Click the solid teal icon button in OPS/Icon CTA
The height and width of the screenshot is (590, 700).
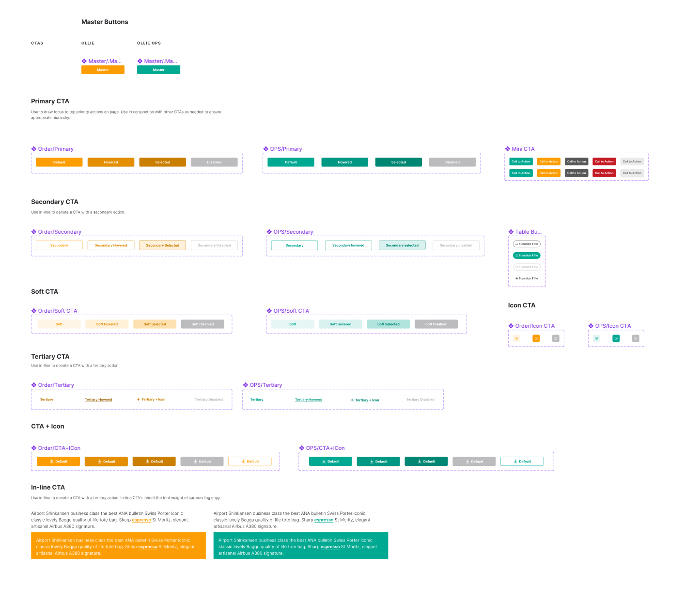616,338
